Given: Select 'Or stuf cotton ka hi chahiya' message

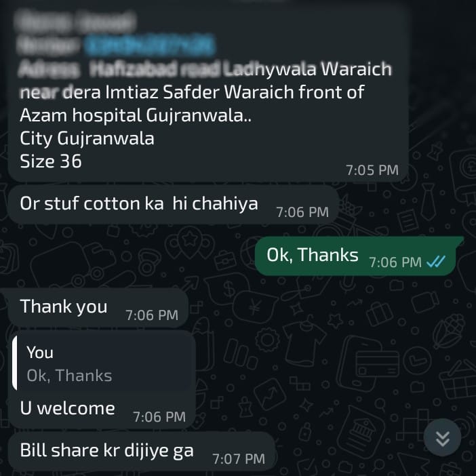Looking at the screenshot, I should pyautogui.click(x=173, y=204).
